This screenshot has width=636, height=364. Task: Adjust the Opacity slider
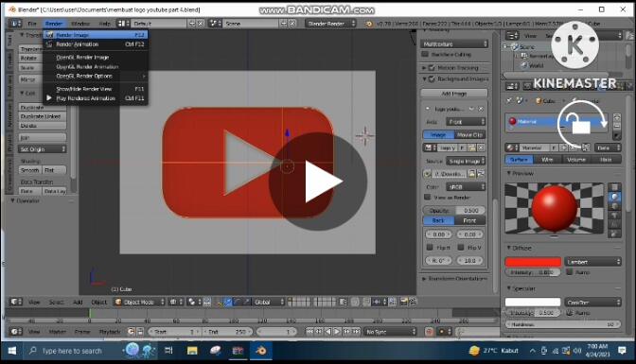(454, 211)
